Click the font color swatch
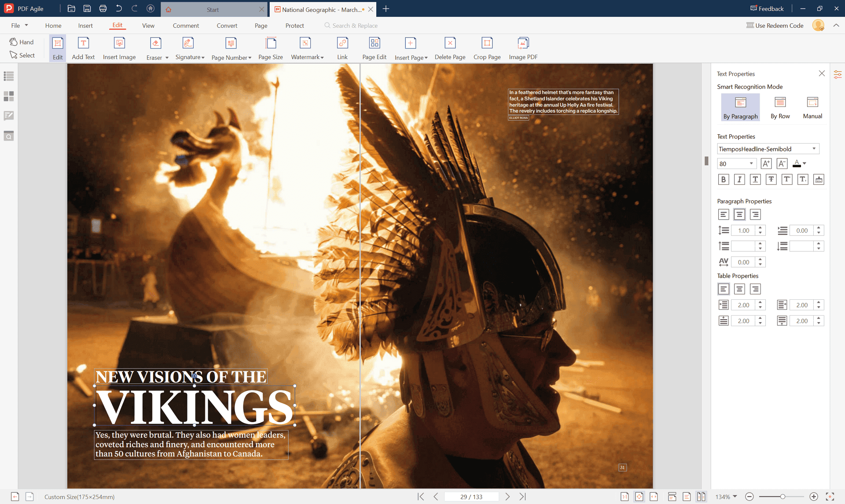Viewport: 845px width, 504px height. tap(797, 164)
